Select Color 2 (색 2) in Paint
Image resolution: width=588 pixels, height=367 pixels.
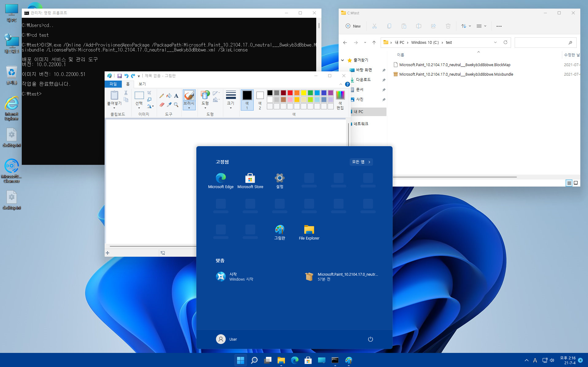click(260, 100)
